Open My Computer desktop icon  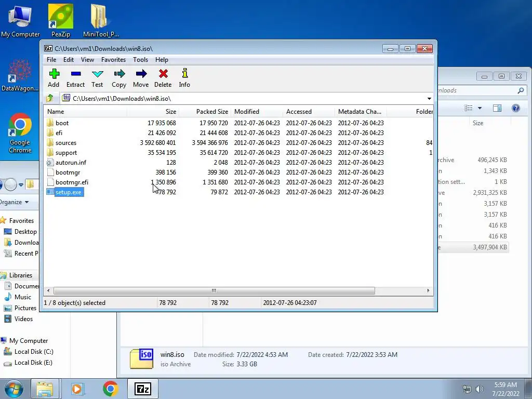[20, 21]
